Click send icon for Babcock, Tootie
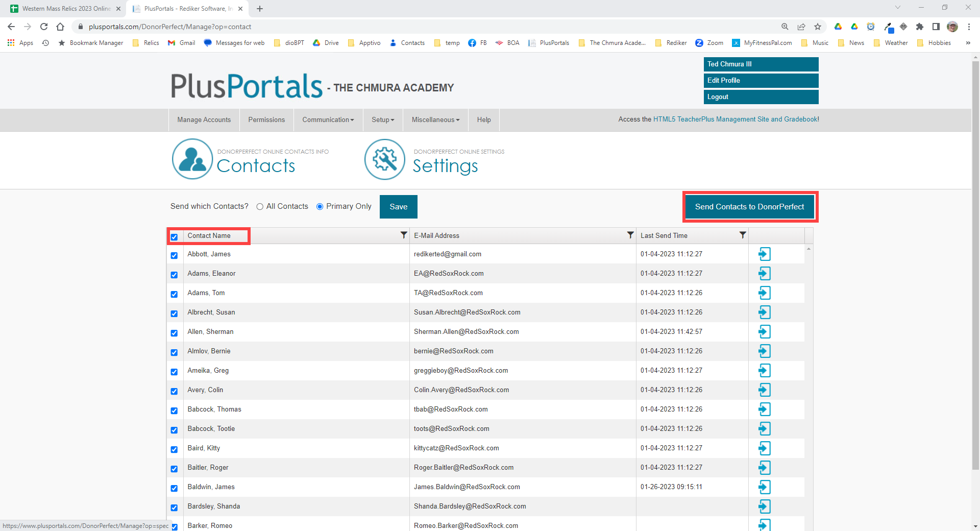The image size is (980, 531). click(764, 428)
